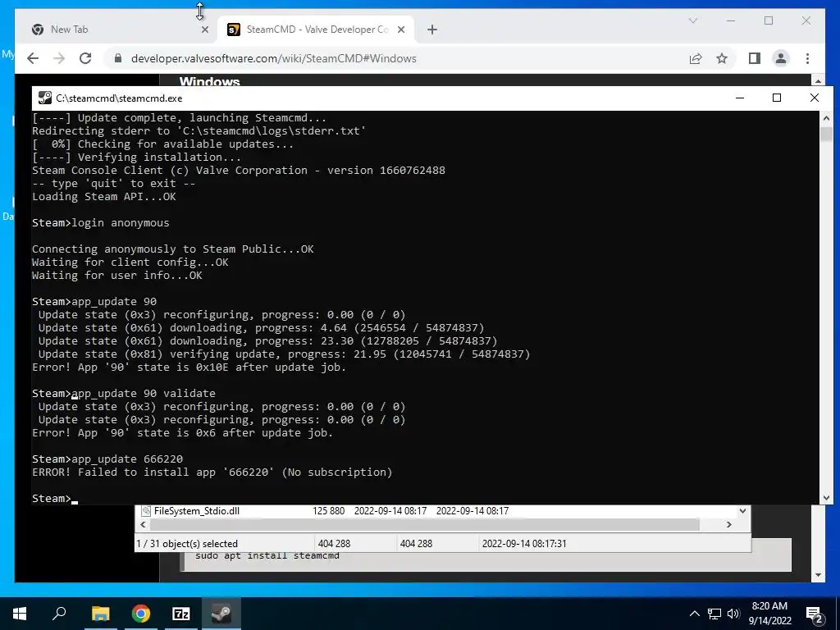840x630 pixels.
Task: Click file list scroll down arrow
Action: [x=742, y=510]
